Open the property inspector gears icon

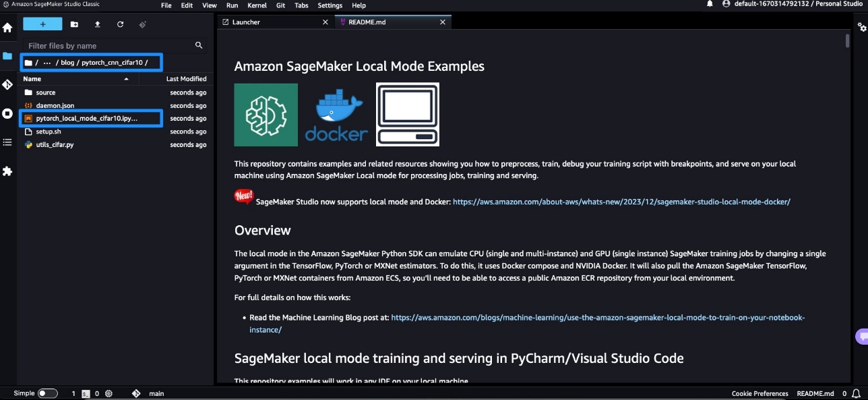tap(861, 28)
